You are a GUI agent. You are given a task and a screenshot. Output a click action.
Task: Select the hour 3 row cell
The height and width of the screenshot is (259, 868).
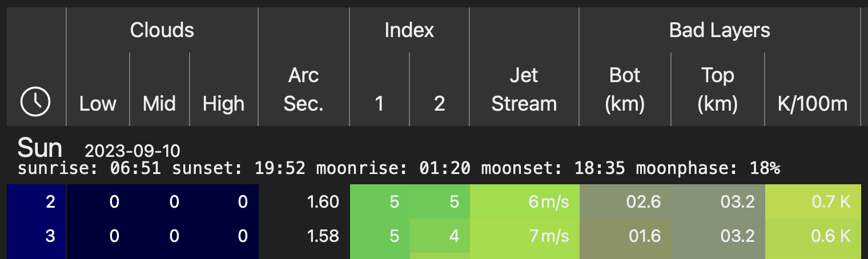(x=37, y=236)
